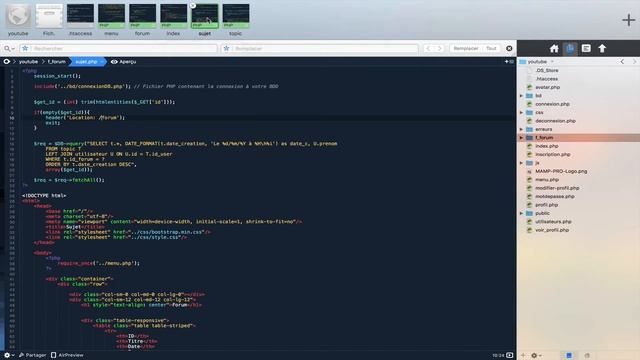The image size is (640, 360).
Task: Focus the Remplacer replace field
Action: (x=320, y=49)
